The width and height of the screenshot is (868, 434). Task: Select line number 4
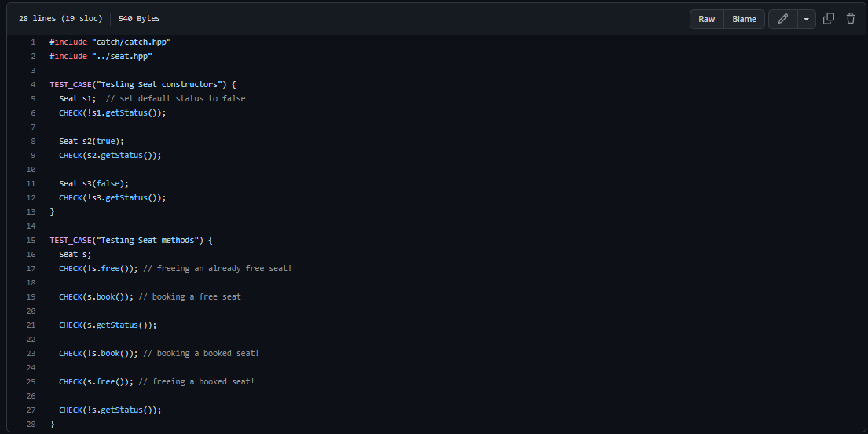coord(33,85)
